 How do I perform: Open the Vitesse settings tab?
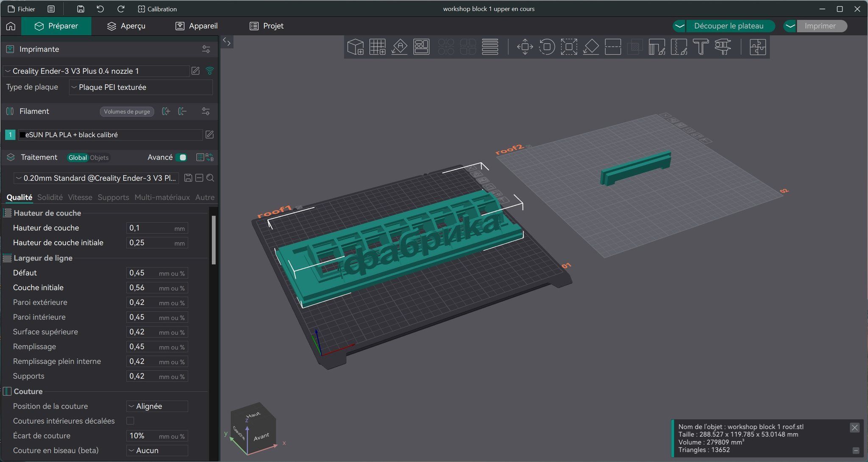point(80,197)
